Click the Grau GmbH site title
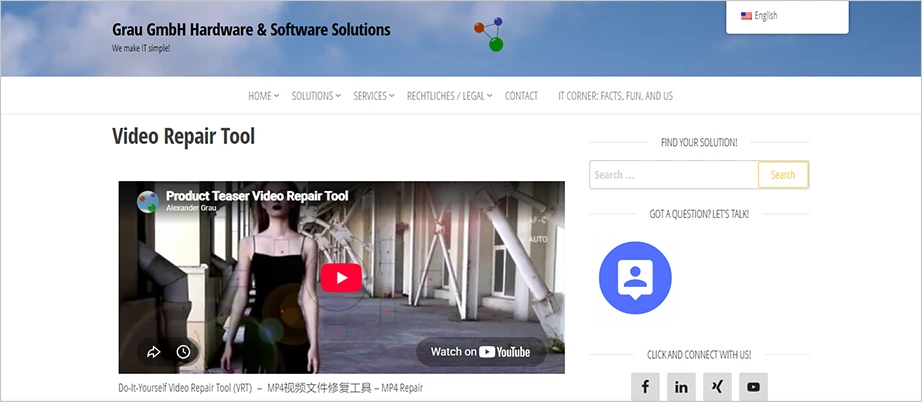Screen dimensions: 922x402 [x=251, y=29]
